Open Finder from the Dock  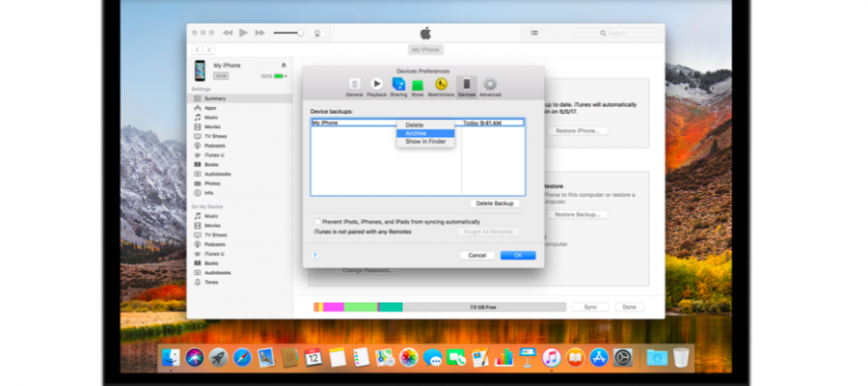(x=171, y=358)
